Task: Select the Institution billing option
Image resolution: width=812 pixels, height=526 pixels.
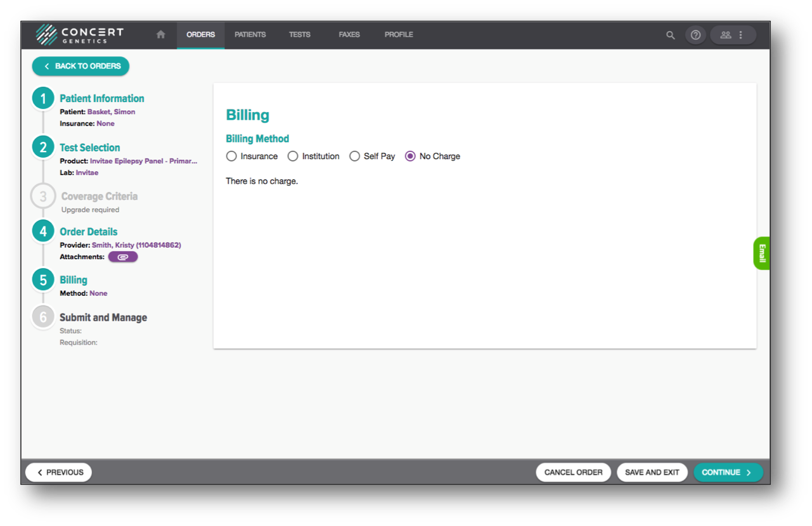Action: tap(293, 156)
